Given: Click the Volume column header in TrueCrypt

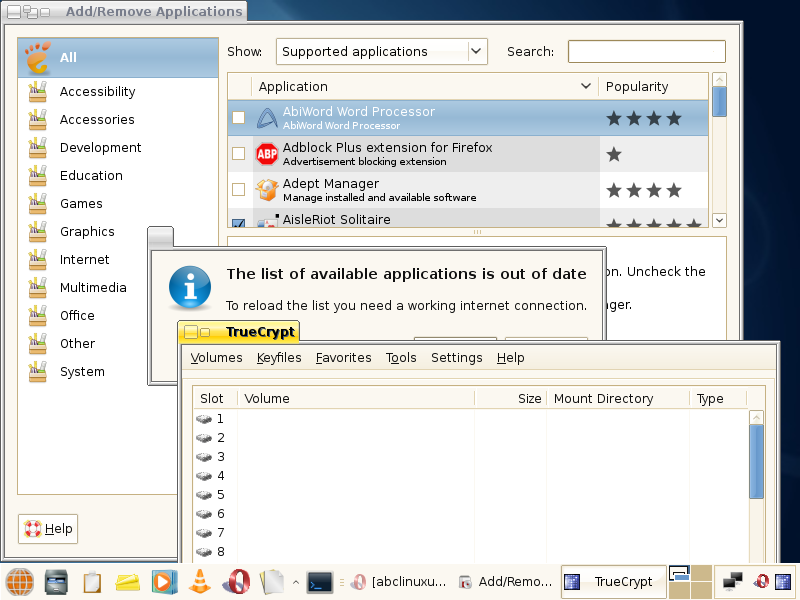Looking at the screenshot, I should click(356, 398).
